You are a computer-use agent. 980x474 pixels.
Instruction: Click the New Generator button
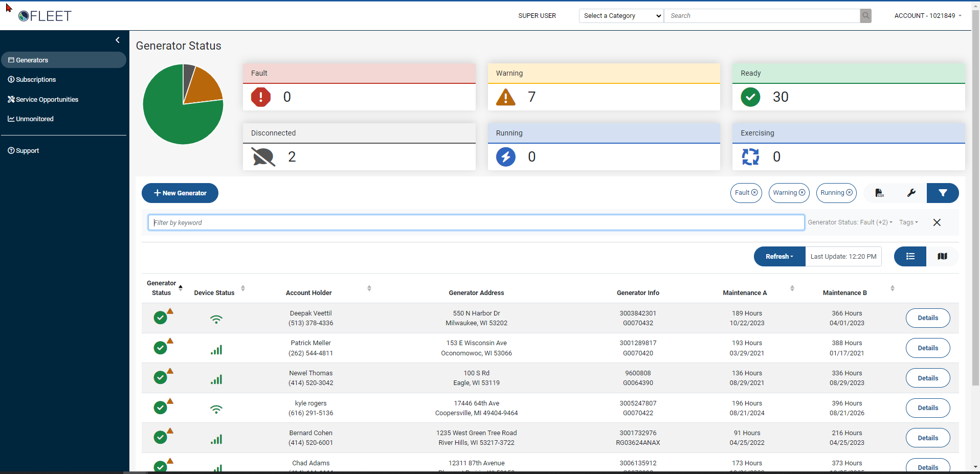click(x=180, y=193)
